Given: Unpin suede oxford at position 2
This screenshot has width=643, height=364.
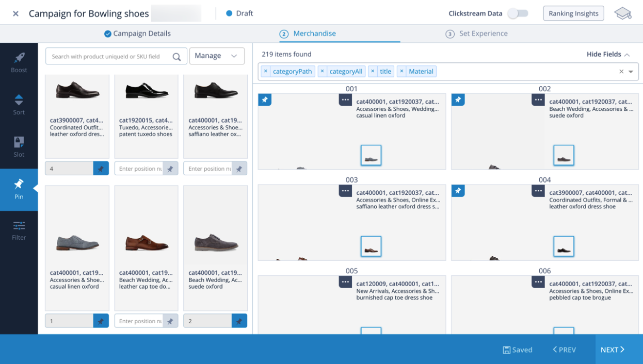Looking at the screenshot, I should (239, 321).
